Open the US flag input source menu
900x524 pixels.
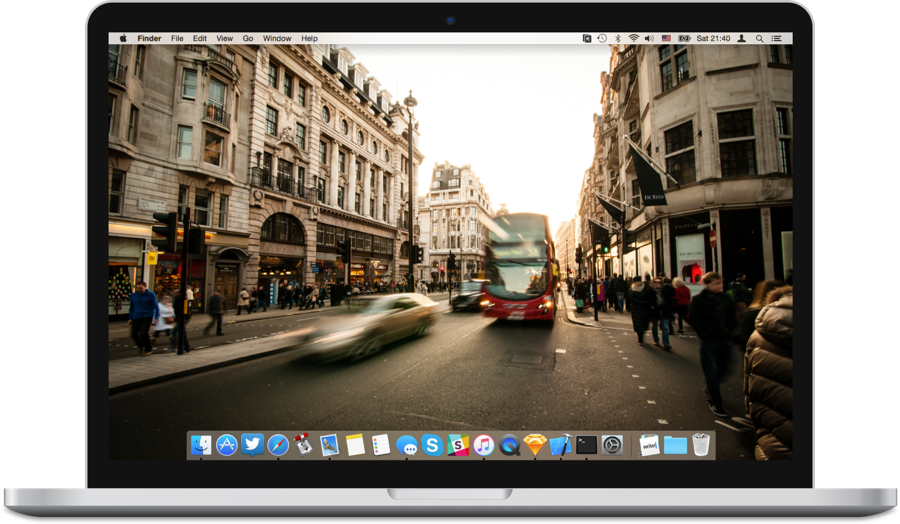click(666, 38)
